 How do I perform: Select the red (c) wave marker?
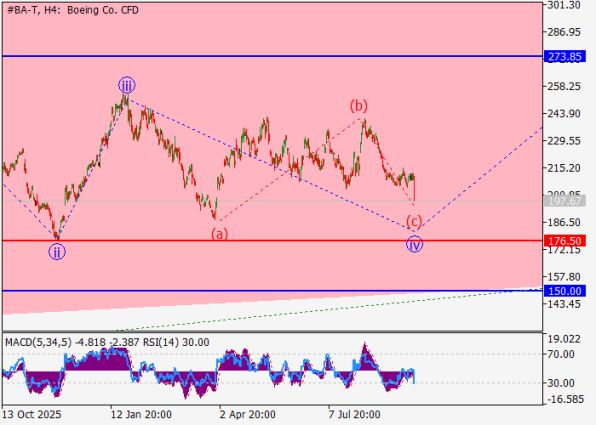pos(414,221)
